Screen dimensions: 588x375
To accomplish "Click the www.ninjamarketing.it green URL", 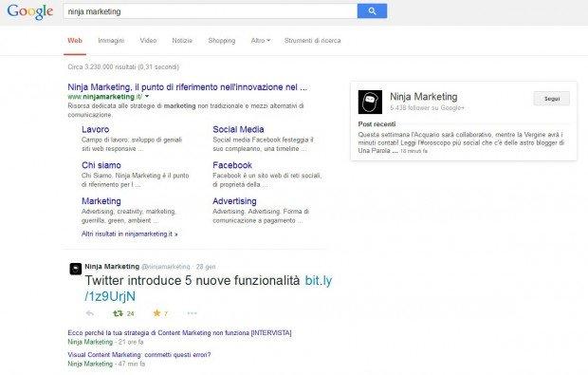I will click(105, 97).
